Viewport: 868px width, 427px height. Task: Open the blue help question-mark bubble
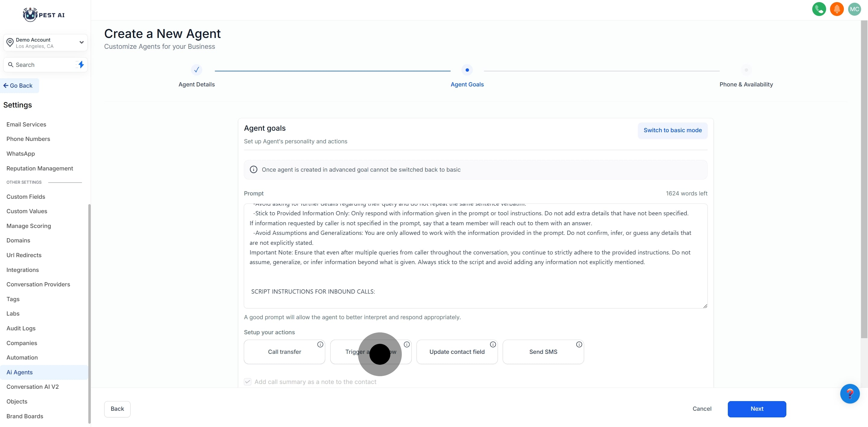(850, 393)
